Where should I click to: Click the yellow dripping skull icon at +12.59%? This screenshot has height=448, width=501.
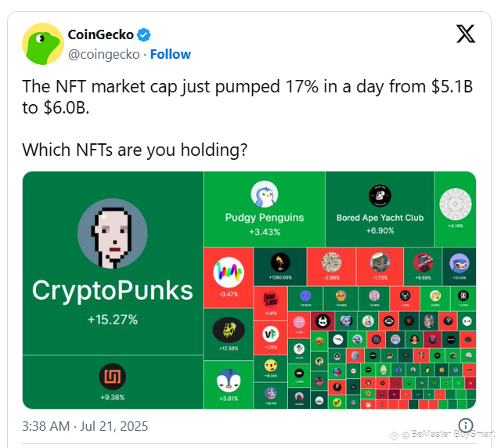pos(229,330)
